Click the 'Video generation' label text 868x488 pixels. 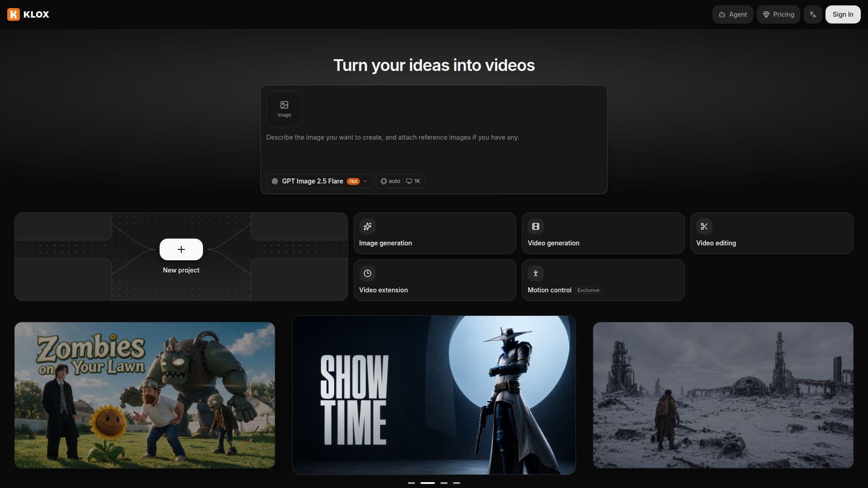click(553, 243)
